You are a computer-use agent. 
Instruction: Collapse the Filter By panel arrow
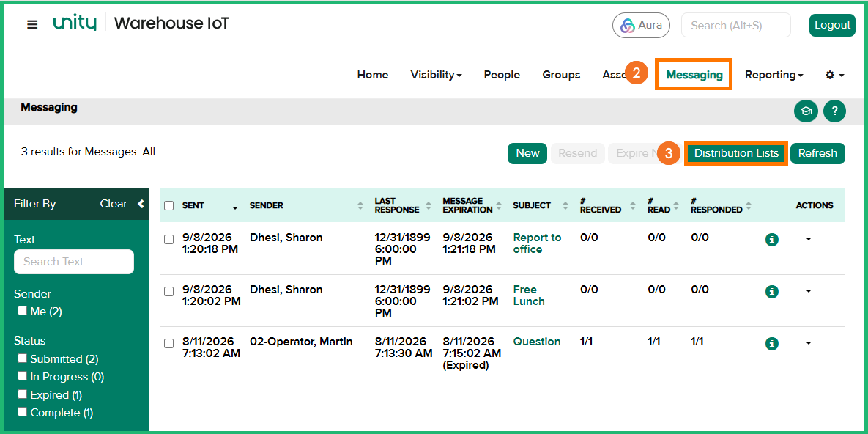point(141,204)
